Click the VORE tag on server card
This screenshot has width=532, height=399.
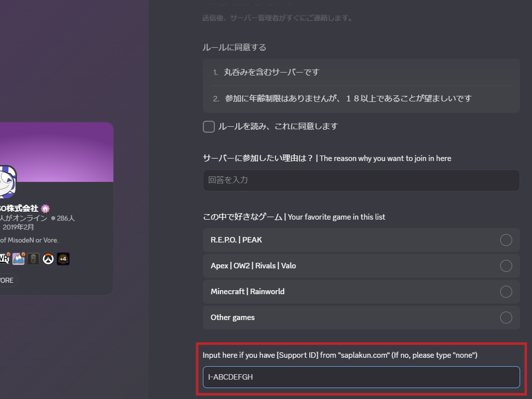[7, 280]
